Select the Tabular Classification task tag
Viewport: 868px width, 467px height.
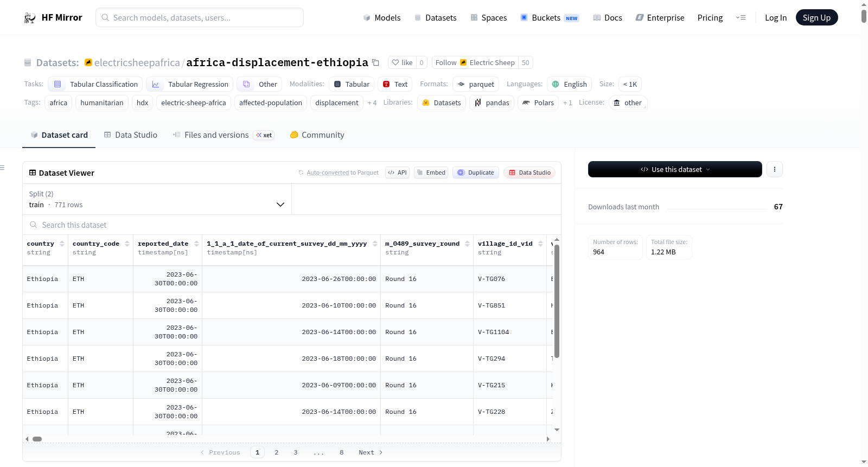click(x=95, y=84)
